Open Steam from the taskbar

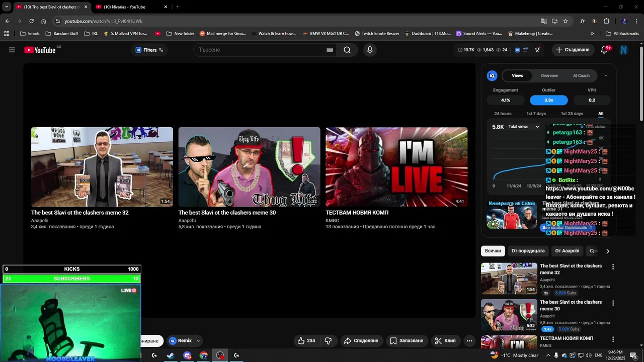[171, 355]
